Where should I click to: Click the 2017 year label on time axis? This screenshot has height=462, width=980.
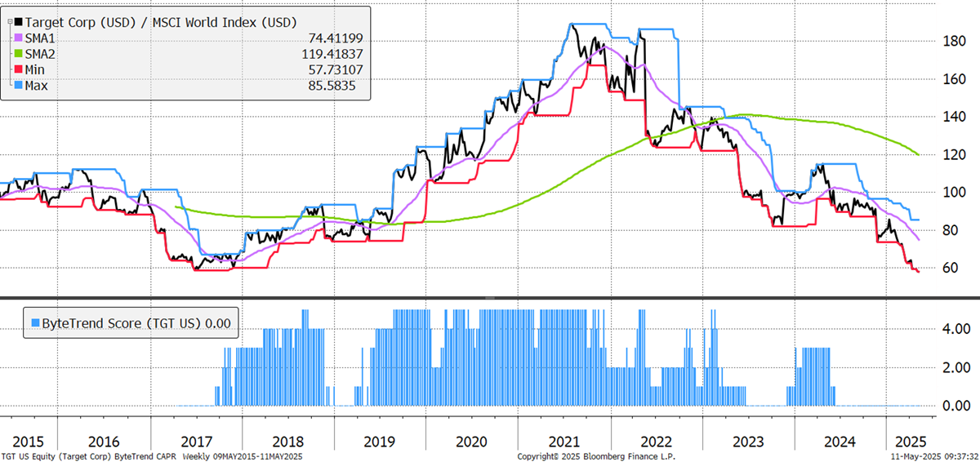(x=196, y=441)
